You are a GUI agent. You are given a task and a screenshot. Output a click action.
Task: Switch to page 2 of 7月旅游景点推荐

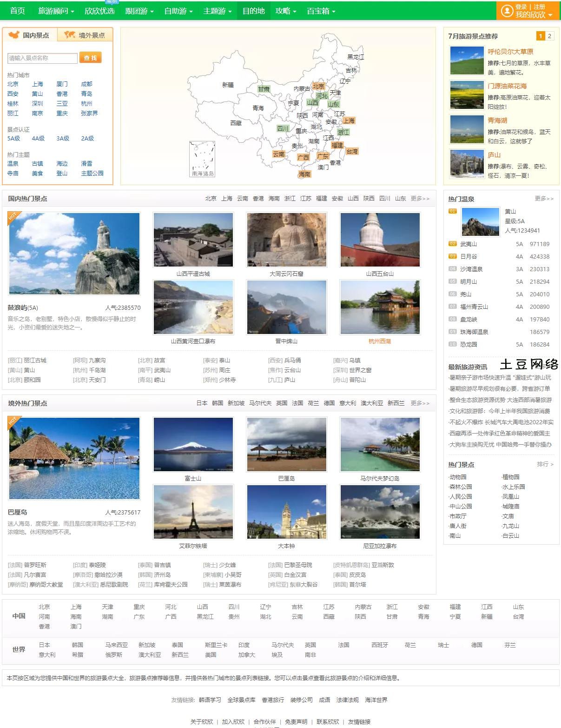[549, 35]
